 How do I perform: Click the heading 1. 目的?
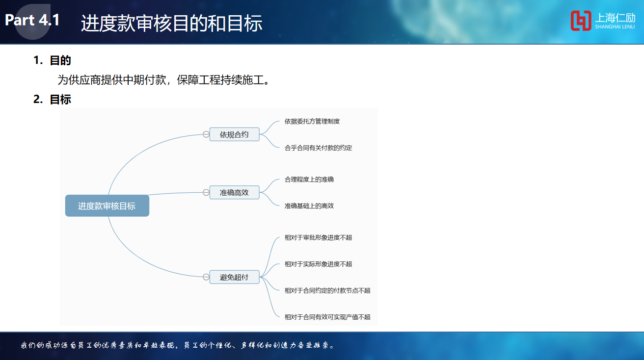53,60
